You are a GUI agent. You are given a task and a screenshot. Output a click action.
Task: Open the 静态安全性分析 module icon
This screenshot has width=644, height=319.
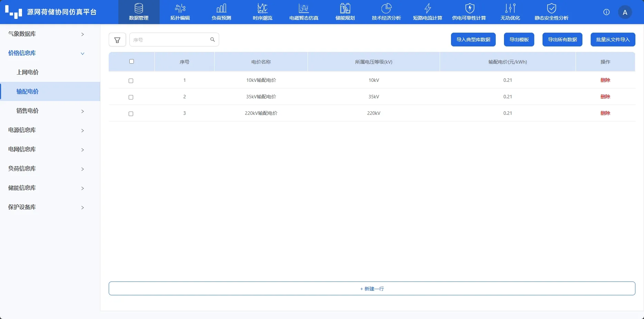(x=551, y=8)
